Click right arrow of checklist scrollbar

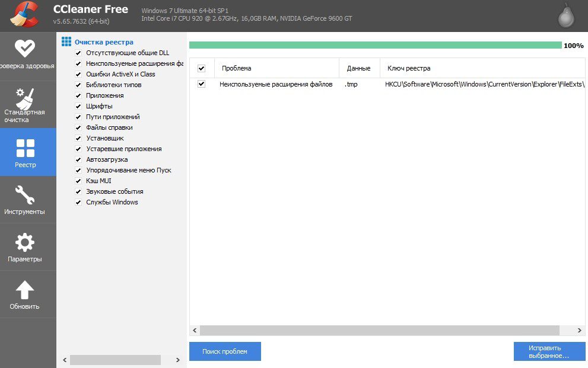[x=178, y=360]
